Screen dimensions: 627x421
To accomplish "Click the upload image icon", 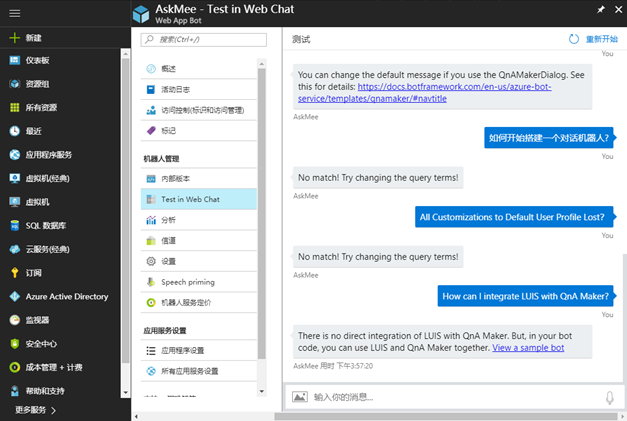I will pyautogui.click(x=300, y=397).
